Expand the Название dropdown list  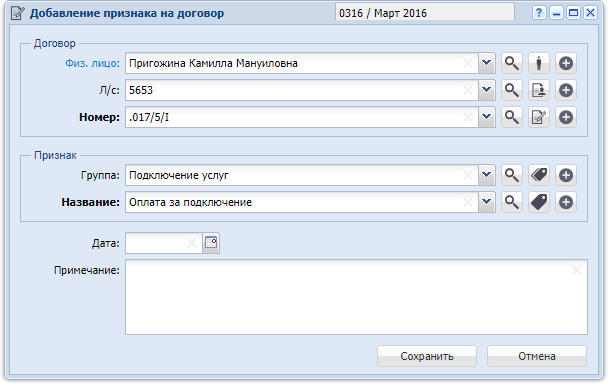(487, 202)
